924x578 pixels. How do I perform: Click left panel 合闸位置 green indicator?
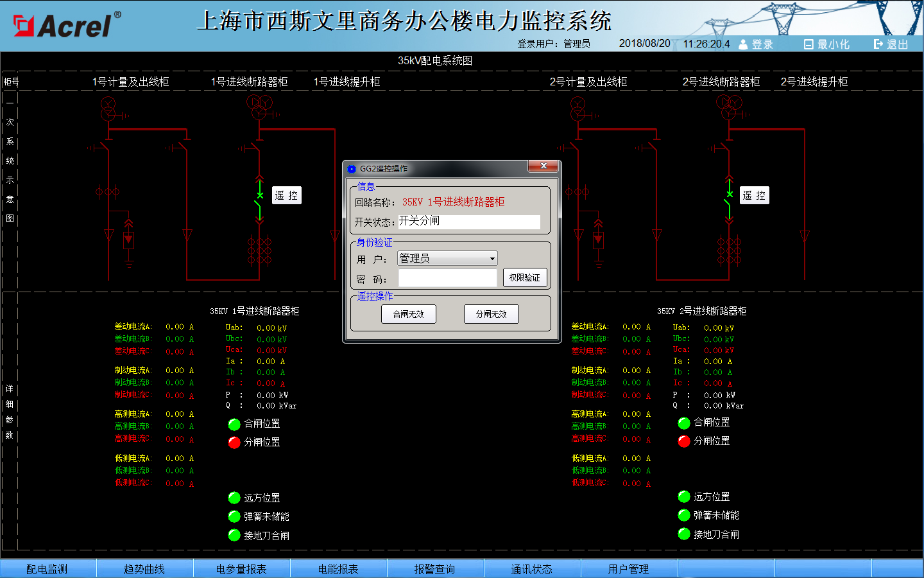pos(234,424)
